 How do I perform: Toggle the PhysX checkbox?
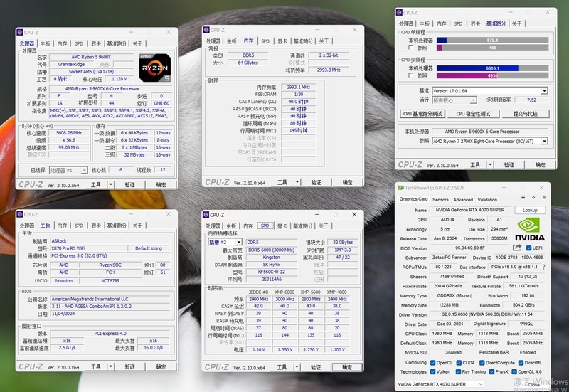click(x=491, y=371)
